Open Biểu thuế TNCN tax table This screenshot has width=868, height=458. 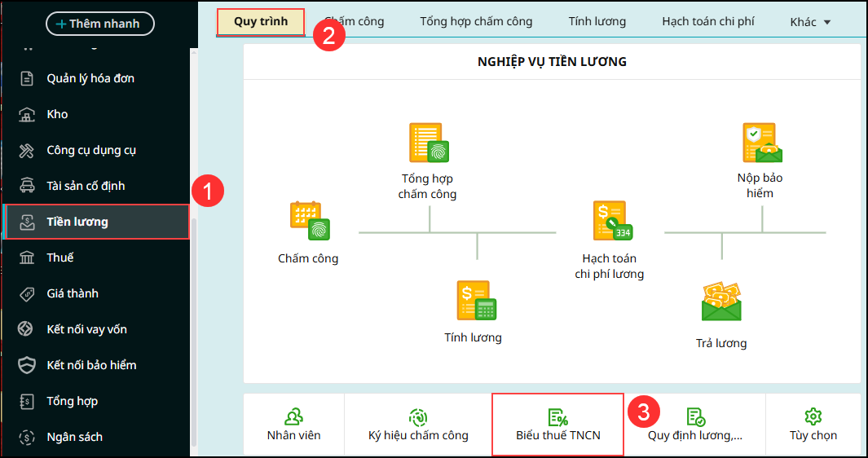click(x=558, y=425)
